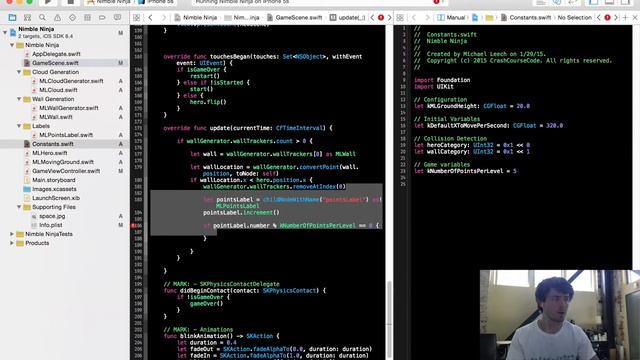Image resolution: width=640 pixels, height=360 pixels.
Task: Open the Find navigator magnifier
Action: click(42, 18)
